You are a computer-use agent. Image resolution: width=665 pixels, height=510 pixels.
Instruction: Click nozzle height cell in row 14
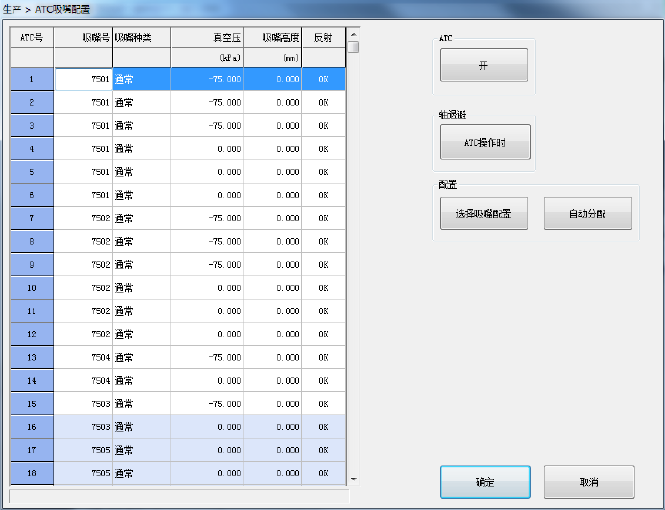tap(273, 380)
